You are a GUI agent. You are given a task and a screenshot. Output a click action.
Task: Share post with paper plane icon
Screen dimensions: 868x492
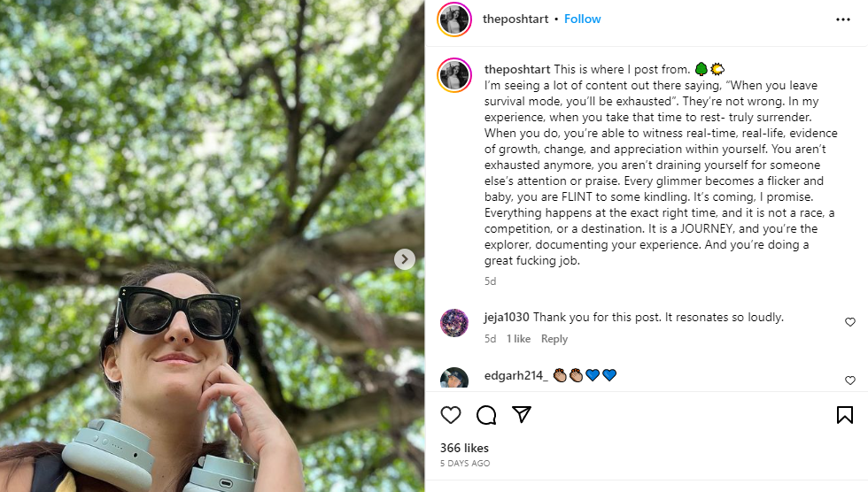522,415
